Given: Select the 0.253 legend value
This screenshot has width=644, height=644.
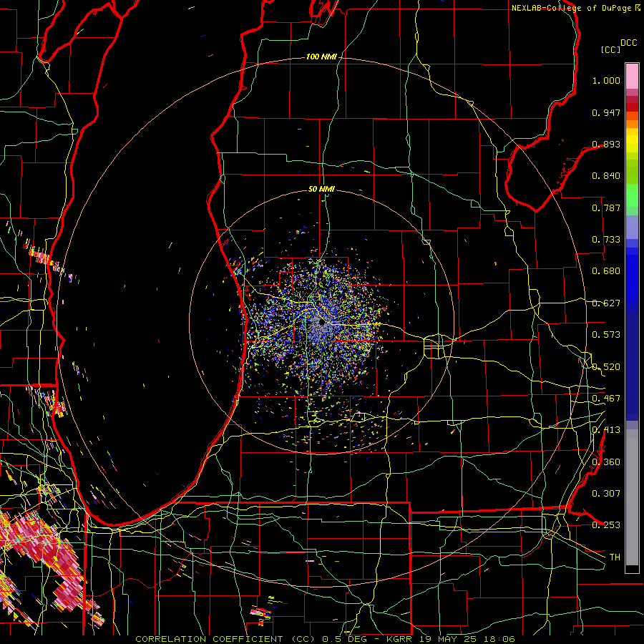Looking at the screenshot, I should coord(606,525).
